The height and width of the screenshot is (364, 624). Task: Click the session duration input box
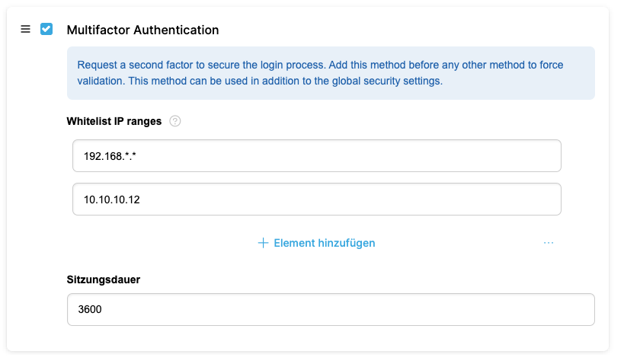pyautogui.click(x=331, y=310)
